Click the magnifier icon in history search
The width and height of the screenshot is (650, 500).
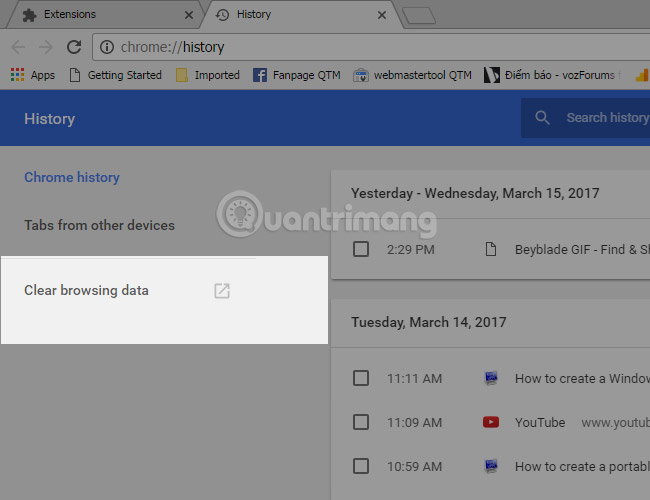point(542,118)
